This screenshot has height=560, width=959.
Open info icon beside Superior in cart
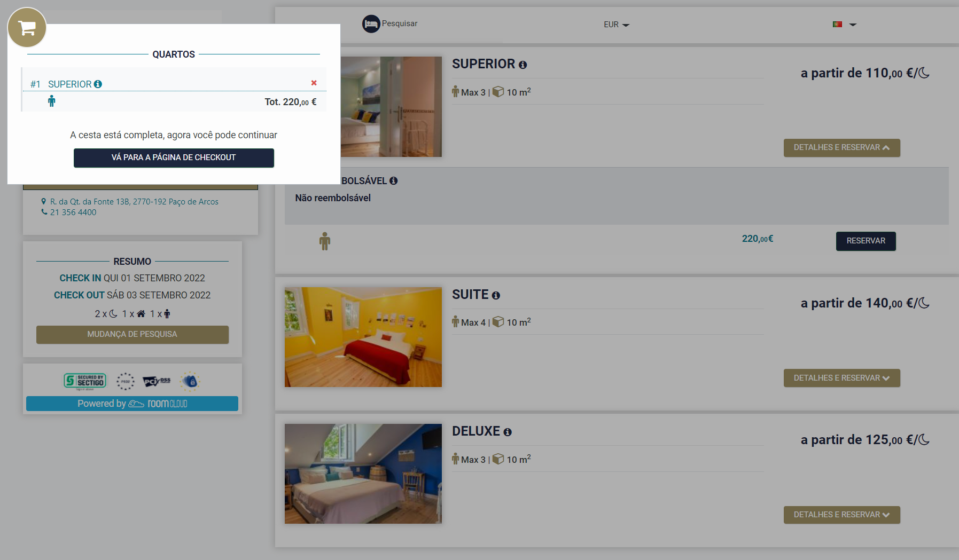tap(98, 84)
